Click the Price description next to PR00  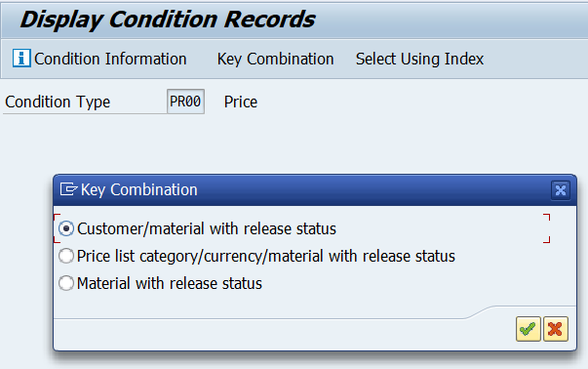241,102
